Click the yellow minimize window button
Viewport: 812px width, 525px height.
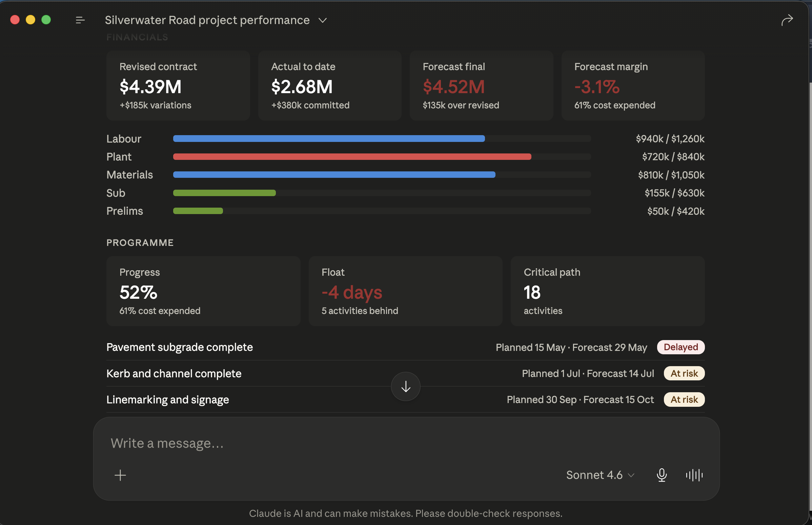pyautogui.click(x=31, y=20)
